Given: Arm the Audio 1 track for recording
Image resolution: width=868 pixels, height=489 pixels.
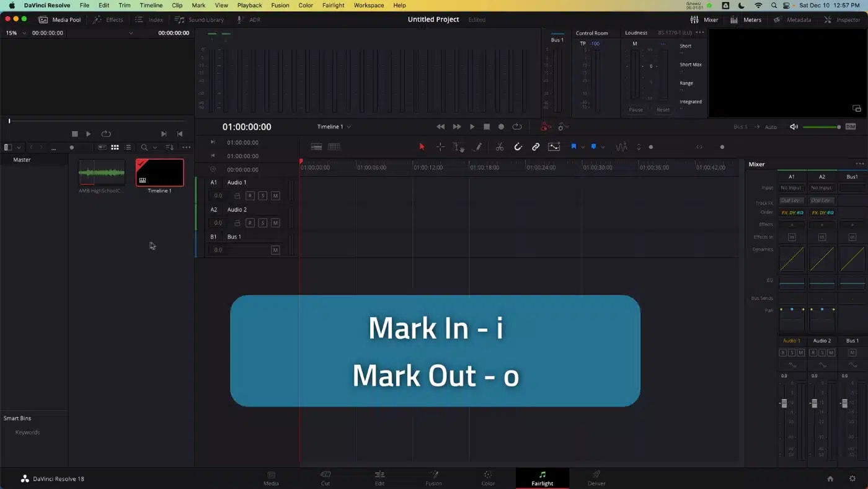Looking at the screenshot, I should point(250,195).
